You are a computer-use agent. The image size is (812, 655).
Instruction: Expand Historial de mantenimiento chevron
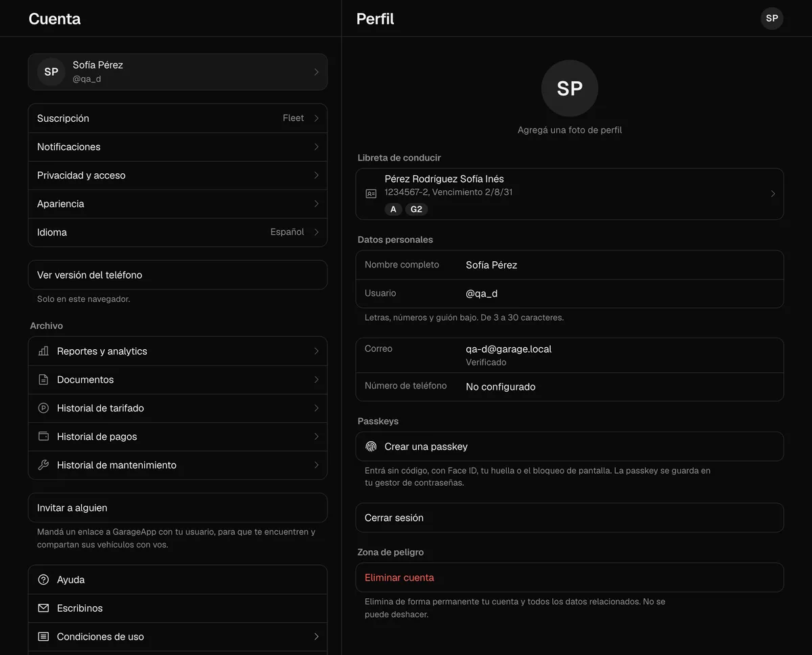[x=316, y=465]
